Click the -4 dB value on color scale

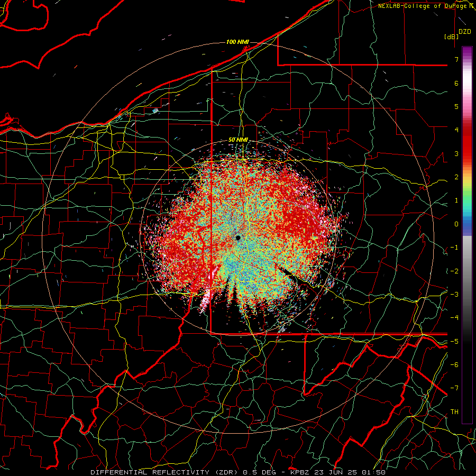pos(454,317)
